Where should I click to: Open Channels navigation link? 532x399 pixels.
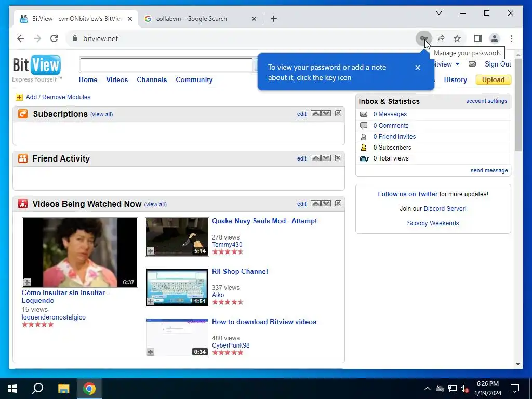click(x=152, y=79)
